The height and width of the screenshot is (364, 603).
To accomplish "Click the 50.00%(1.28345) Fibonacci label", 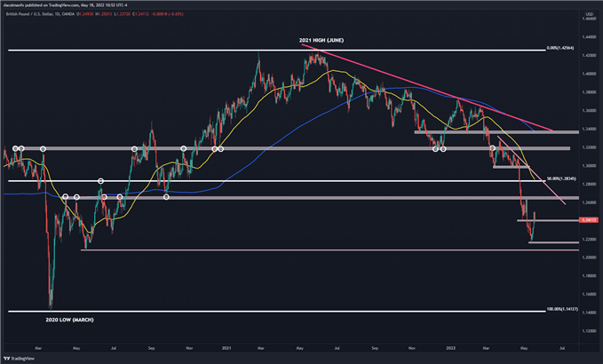I will 561,178.
